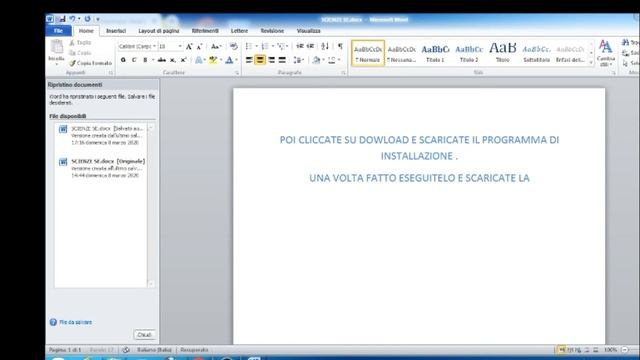The image size is (640, 360).
Task: Switch to the Layout di pagina tab
Action: point(159,31)
